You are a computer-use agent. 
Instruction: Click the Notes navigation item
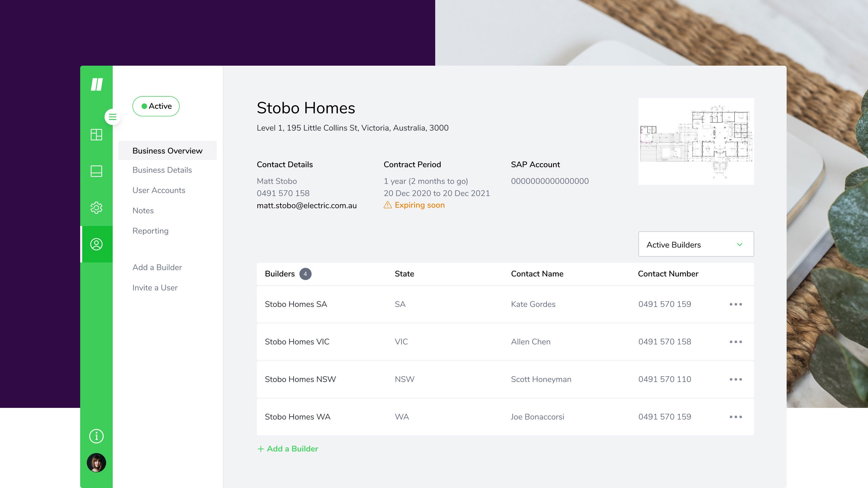[143, 210]
